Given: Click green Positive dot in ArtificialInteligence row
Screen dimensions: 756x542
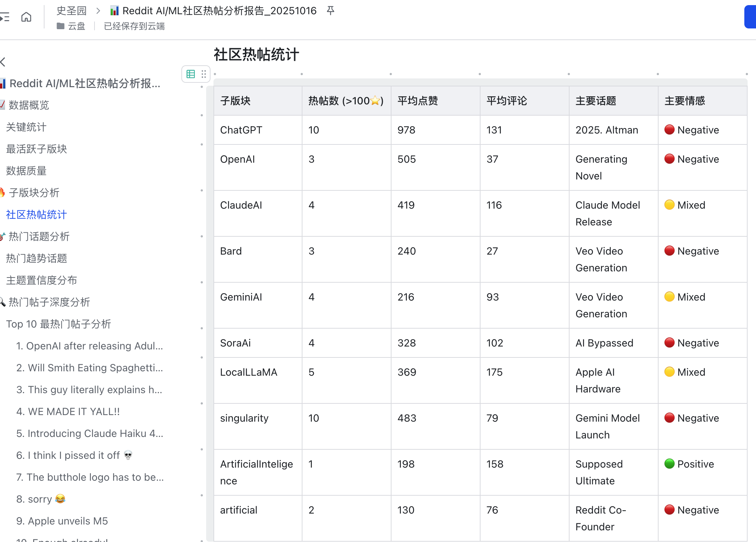Looking at the screenshot, I should click(669, 464).
